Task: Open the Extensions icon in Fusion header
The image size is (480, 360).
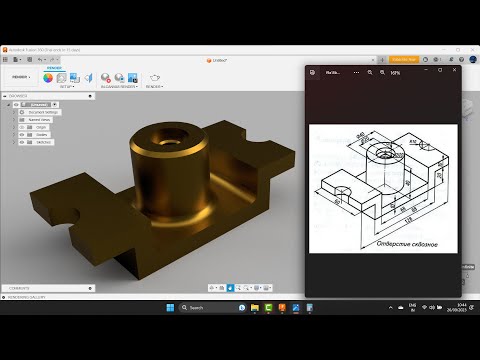Action: click(x=425, y=60)
